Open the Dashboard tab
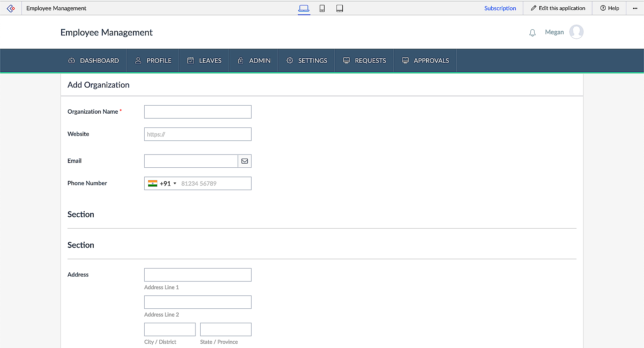 click(x=94, y=61)
